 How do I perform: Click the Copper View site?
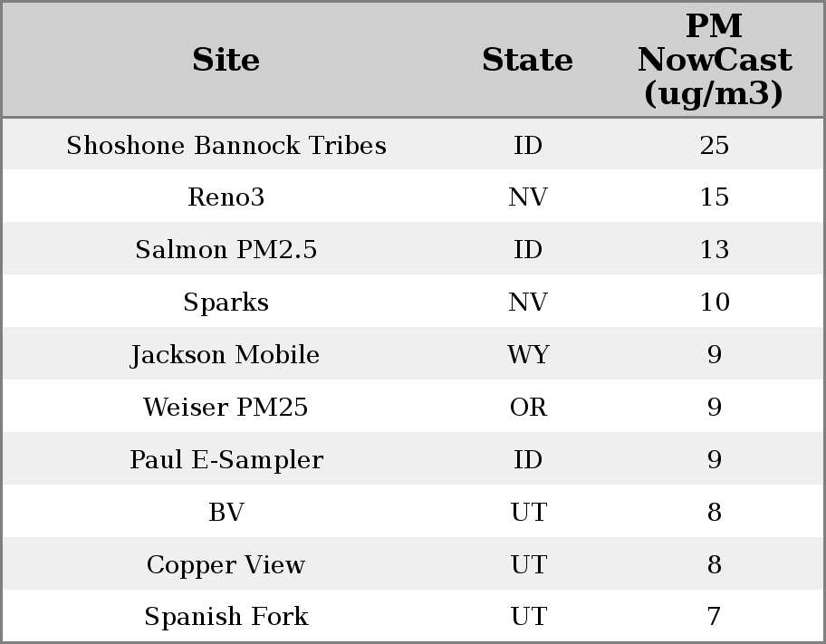pos(226,565)
